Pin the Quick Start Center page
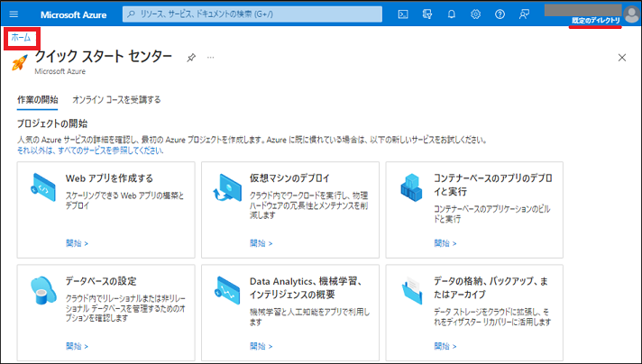The height and width of the screenshot is (364, 642). [191, 58]
